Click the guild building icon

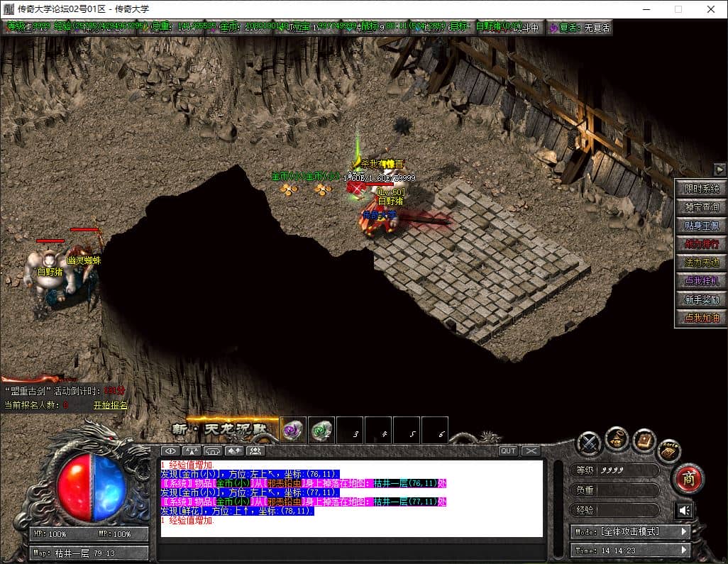click(x=213, y=450)
